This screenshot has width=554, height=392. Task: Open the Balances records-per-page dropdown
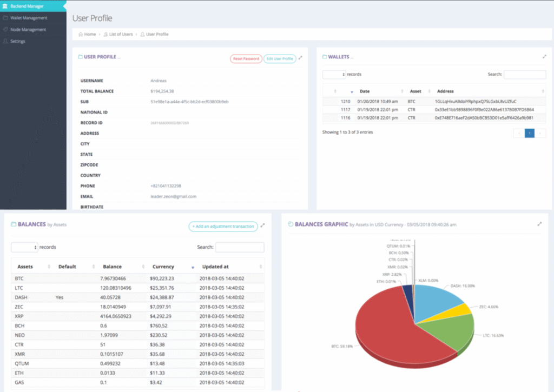point(25,247)
